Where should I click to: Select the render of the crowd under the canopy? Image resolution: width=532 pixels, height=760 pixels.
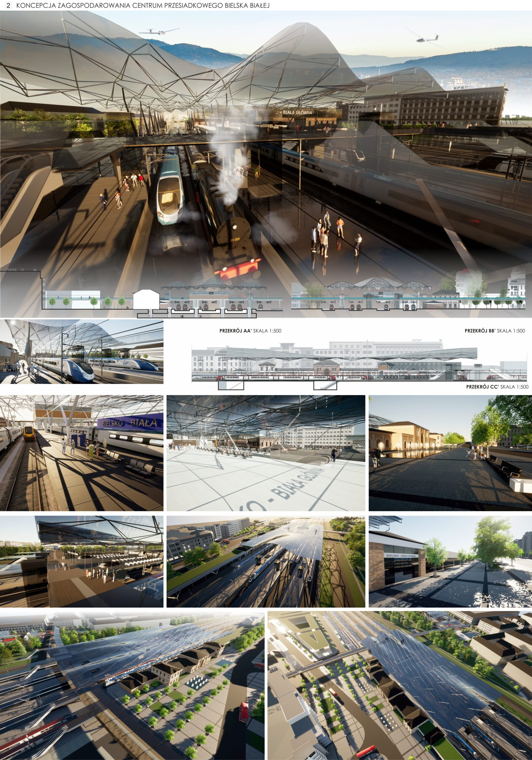81,561
